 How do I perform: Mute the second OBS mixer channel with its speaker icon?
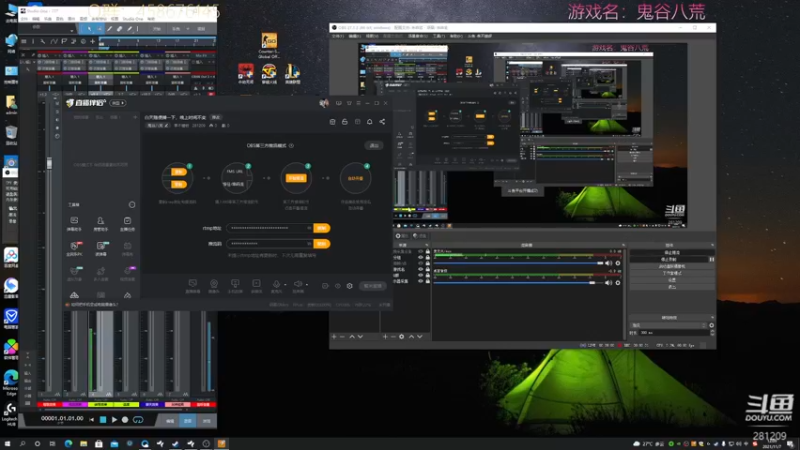tap(608, 283)
